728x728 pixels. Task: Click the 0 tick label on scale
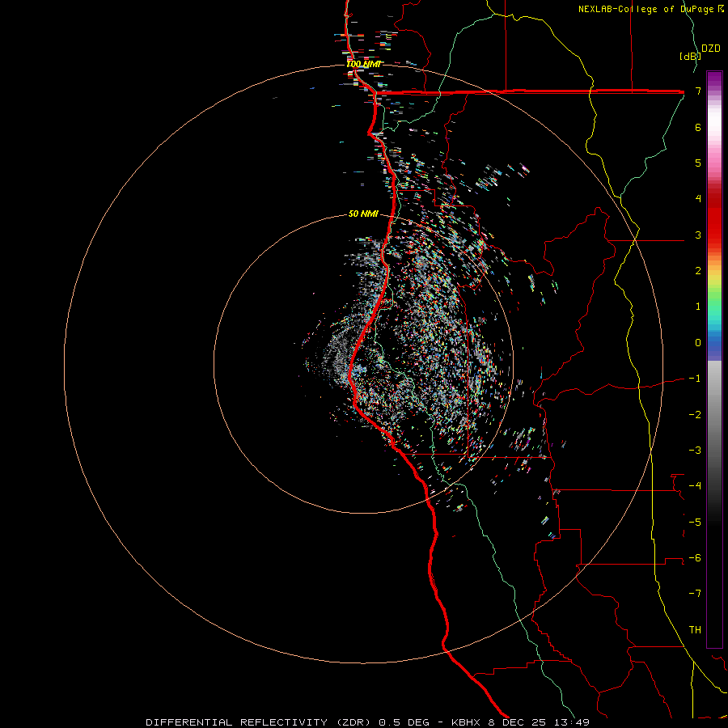click(x=698, y=343)
